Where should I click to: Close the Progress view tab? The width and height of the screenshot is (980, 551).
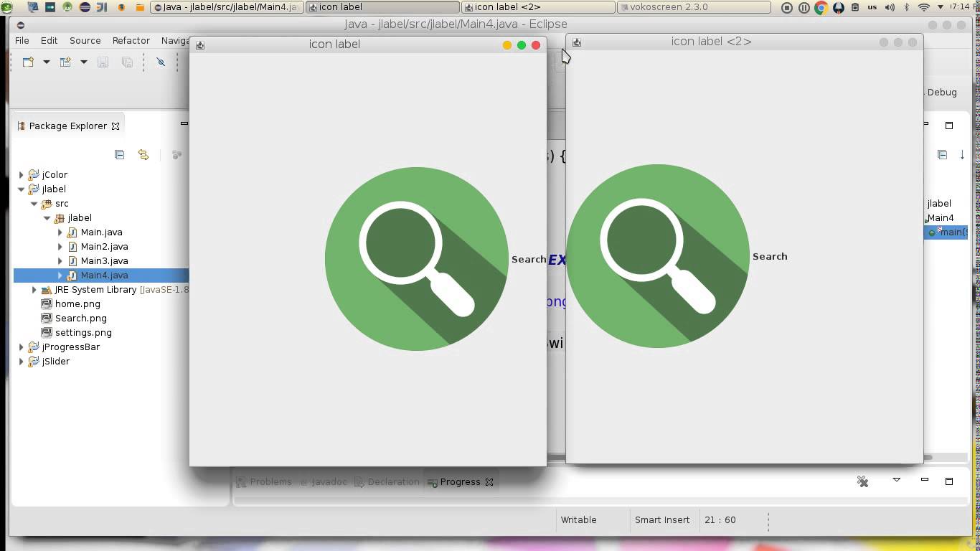(x=489, y=482)
